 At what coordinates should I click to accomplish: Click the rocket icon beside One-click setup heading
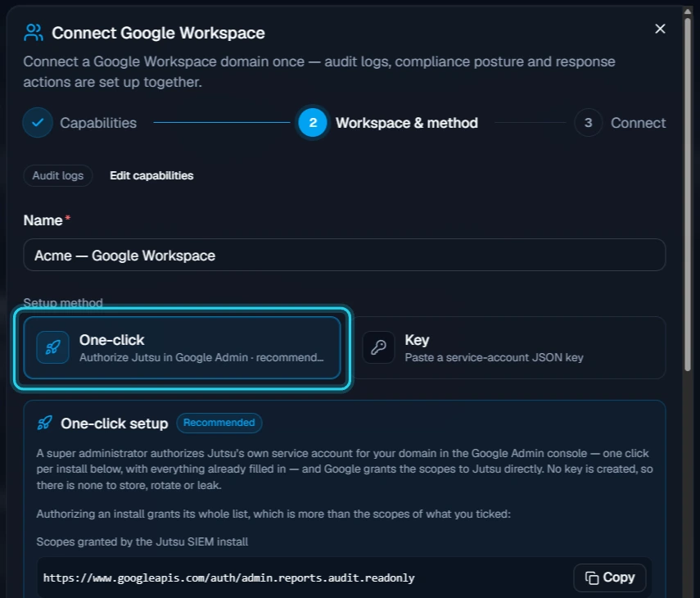(44, 423)
